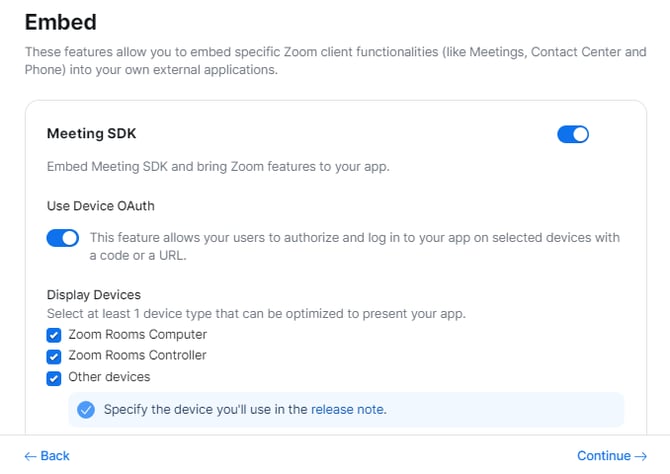670x474 pixels.
Task: Uncheck the Zoom Rooms Computer checkbox
Action: pos(54,335)
